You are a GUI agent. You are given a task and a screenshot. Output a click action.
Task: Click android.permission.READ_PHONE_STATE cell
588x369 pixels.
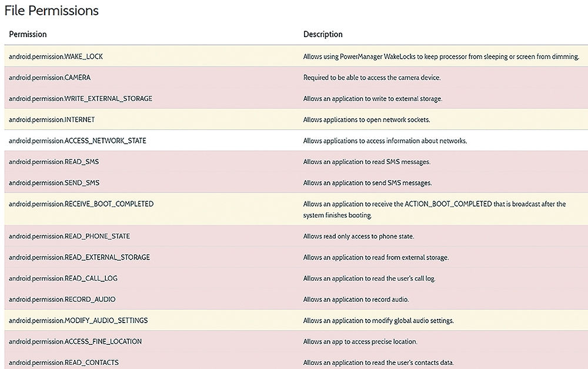click(x=69, y=236)
